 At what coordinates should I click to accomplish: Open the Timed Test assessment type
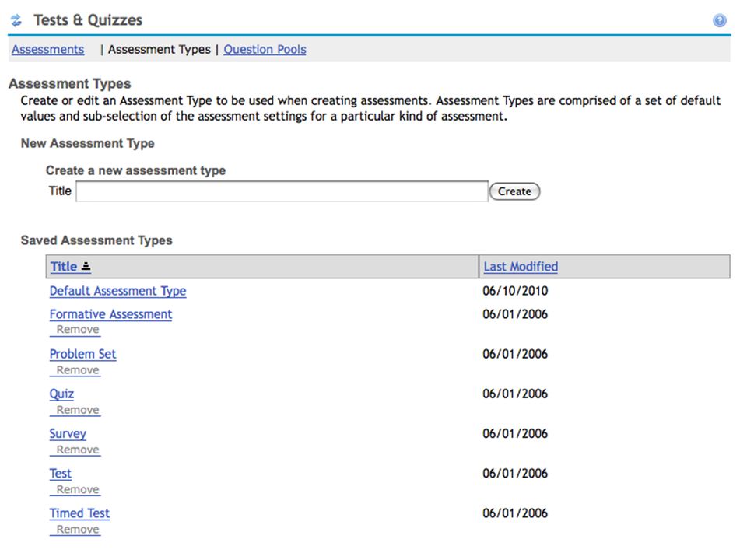point(79,513)
